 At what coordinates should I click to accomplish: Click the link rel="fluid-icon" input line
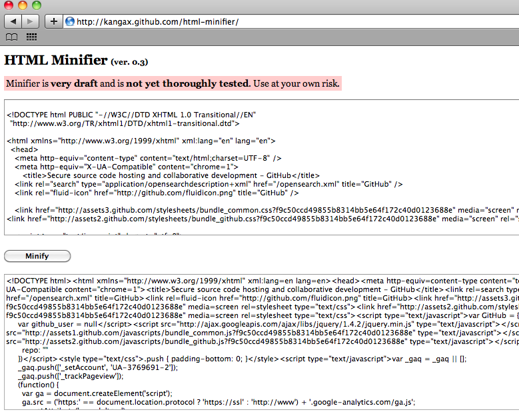pyautogui.click(x=157, y=193)
